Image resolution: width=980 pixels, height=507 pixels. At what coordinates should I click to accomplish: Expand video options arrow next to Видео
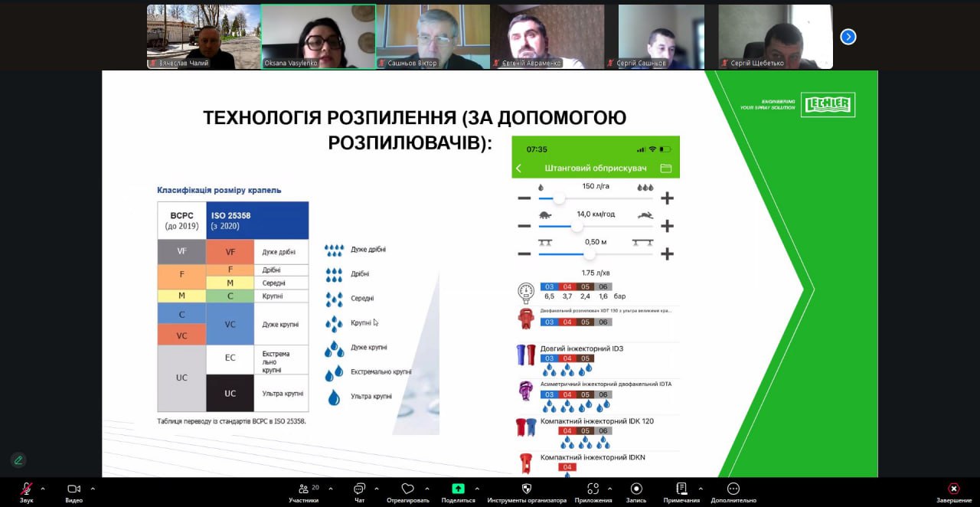(93, 489)
